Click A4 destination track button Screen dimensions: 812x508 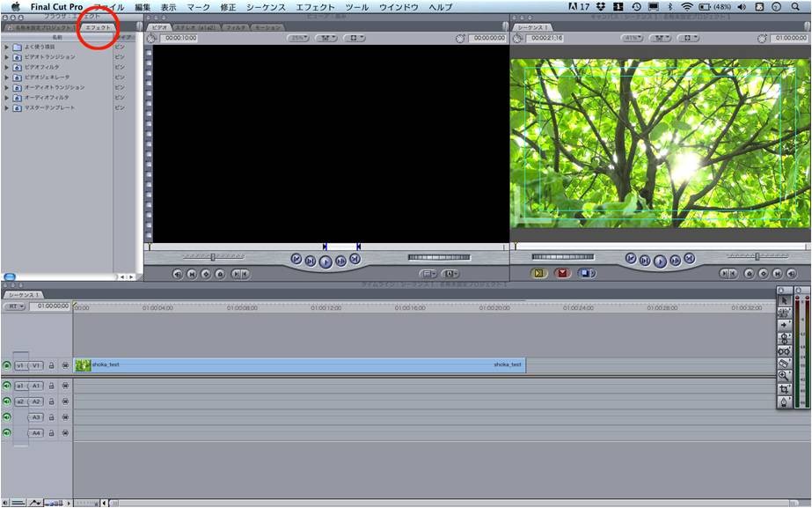(x=36, y=432)
